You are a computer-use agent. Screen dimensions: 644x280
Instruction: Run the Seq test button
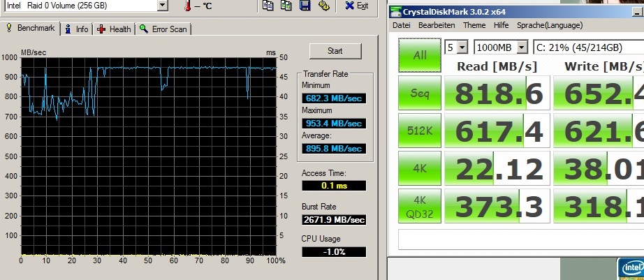click(420, 93)
